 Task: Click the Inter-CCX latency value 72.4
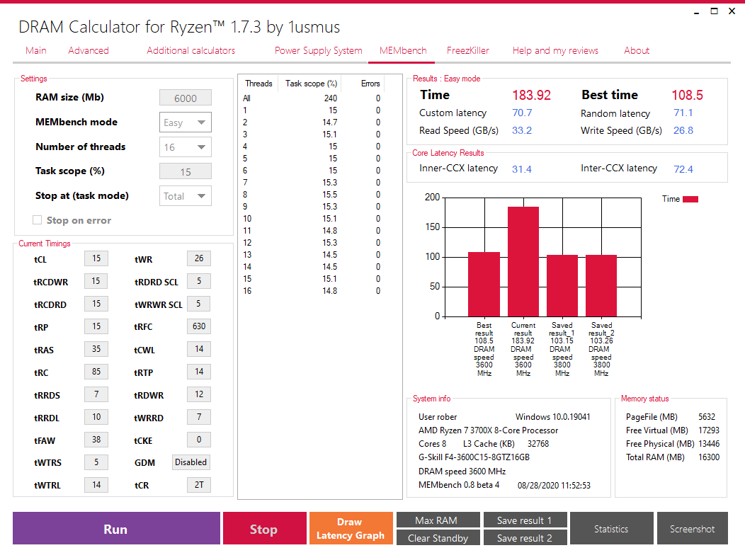(x=683, y=169)
